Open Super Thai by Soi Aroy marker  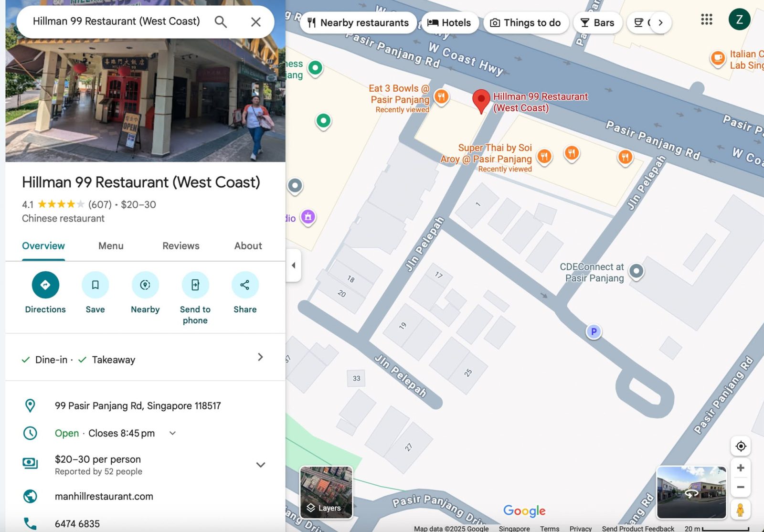point(544,156)
